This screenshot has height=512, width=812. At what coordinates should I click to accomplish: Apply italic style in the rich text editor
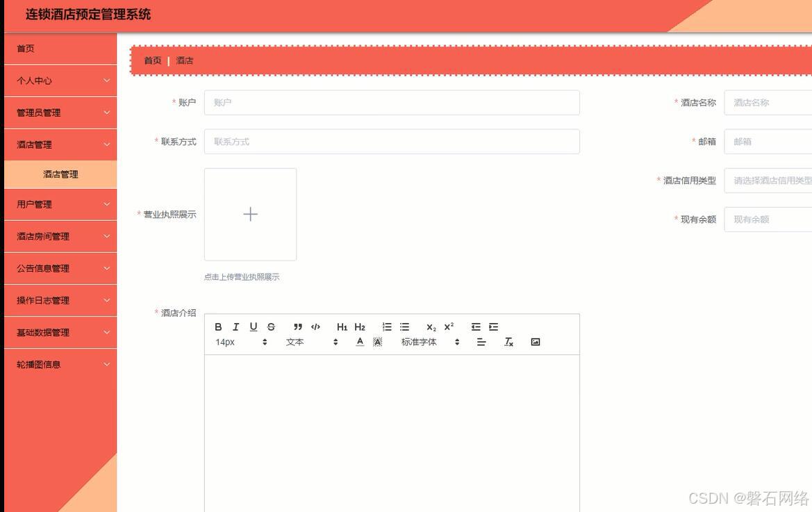(x=235, y=327)
